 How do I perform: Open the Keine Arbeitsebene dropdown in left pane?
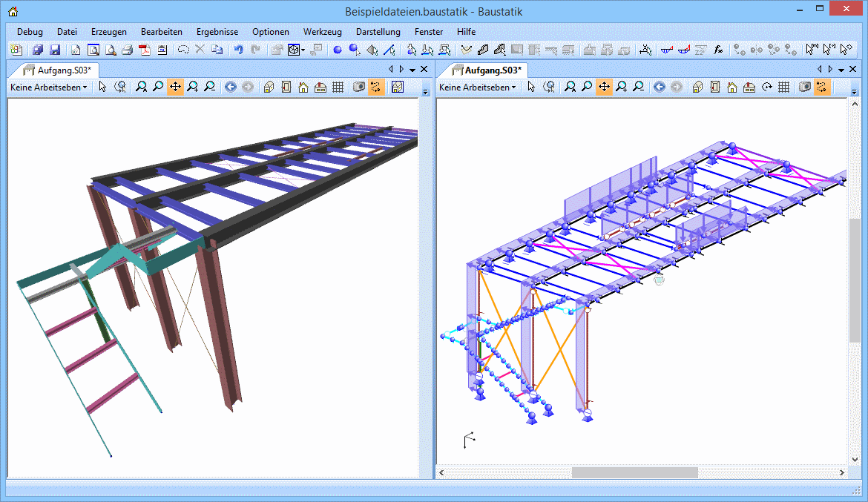[48, 87]
